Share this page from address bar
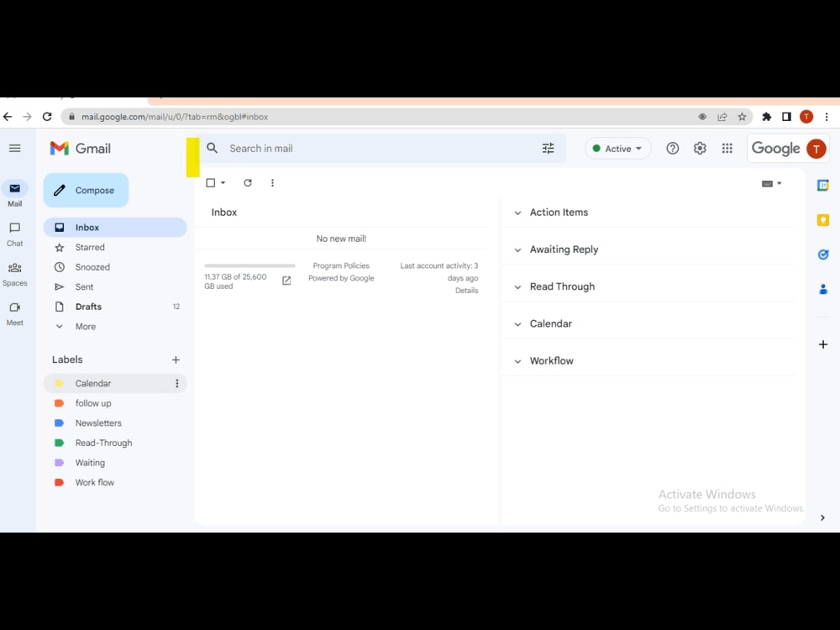 [722, 117]
